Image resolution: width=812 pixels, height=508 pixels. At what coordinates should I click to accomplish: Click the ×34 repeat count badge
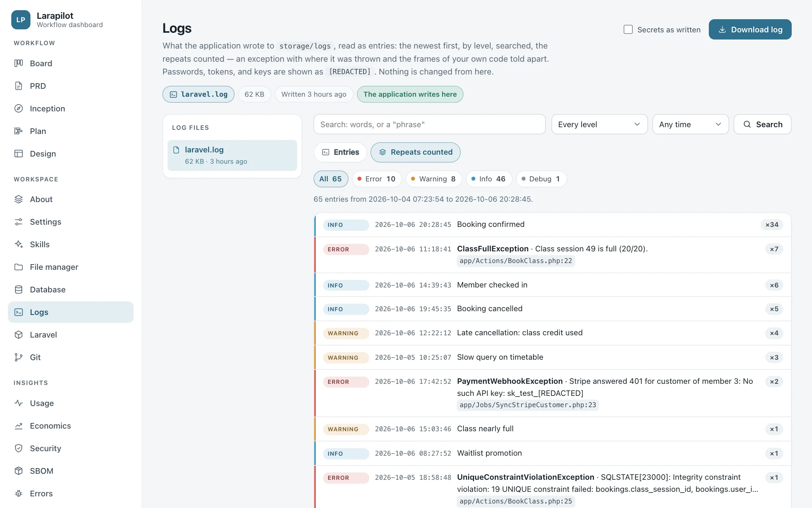[772, 225]
